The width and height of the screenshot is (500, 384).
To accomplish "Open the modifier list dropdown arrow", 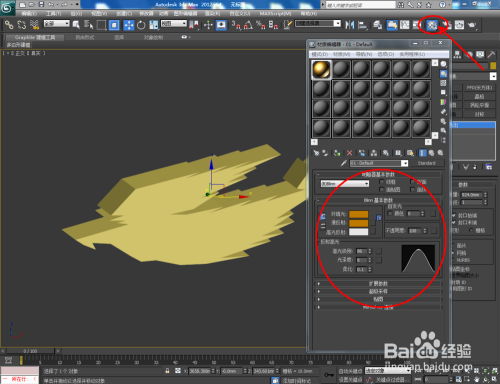I will coord(493,76).
